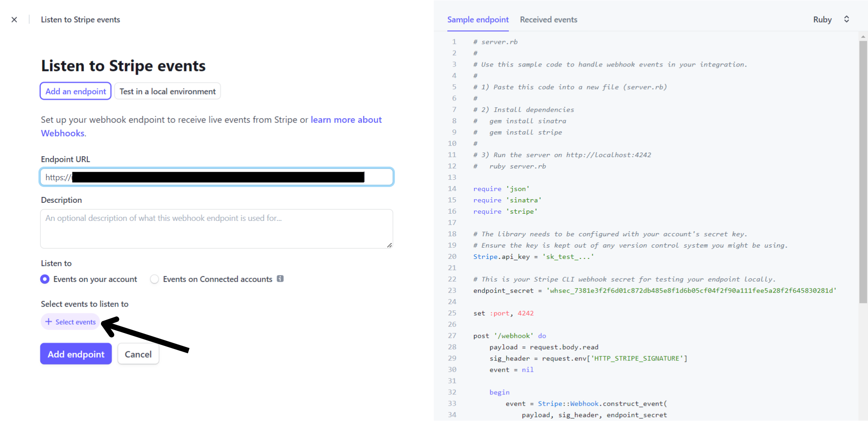This screenshot has height=421, width=868.
Task: Cancel the webhook endpoint setup
Action: [138, 354]
